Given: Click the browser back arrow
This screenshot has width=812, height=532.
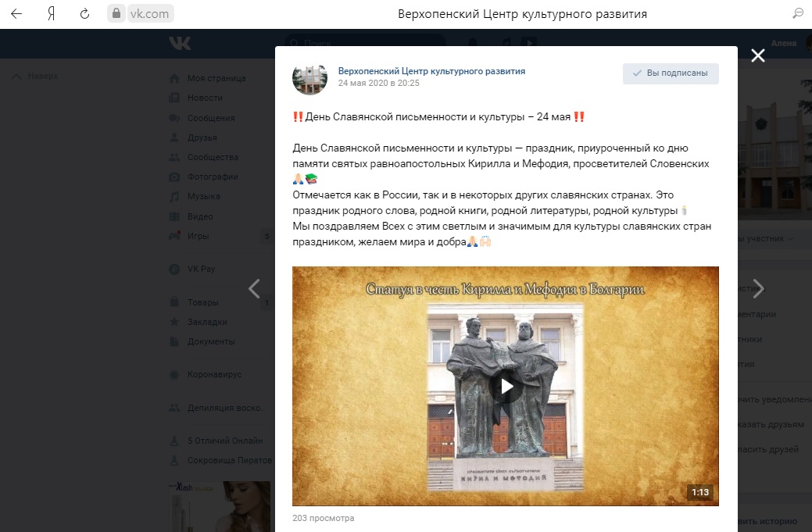Looking at the screenshot, I should 16,14.
